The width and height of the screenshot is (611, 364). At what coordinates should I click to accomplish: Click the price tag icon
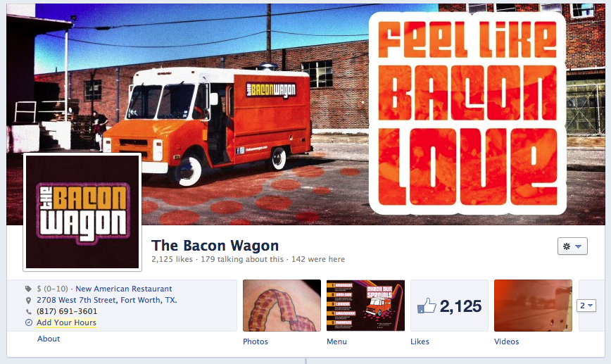(x=28, y=289)
